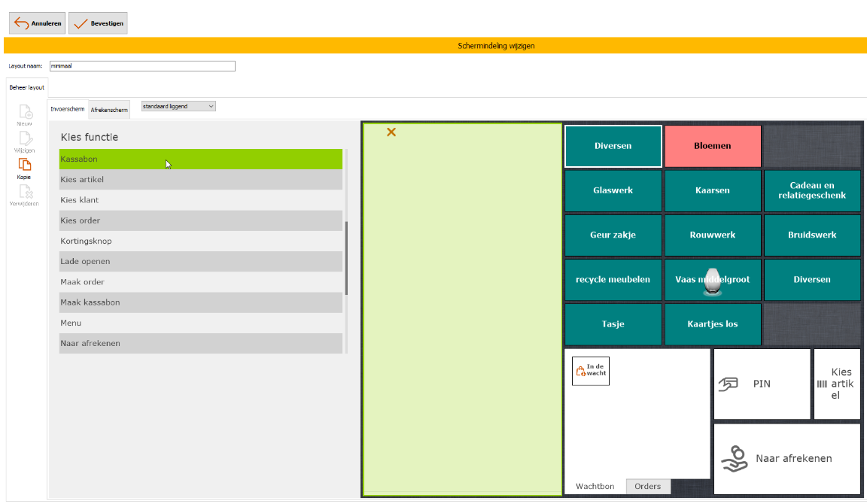Click in the Layout naam text field
Viewport: 867px width, 504px height.
pyautogui.click(x=142, y=66)
